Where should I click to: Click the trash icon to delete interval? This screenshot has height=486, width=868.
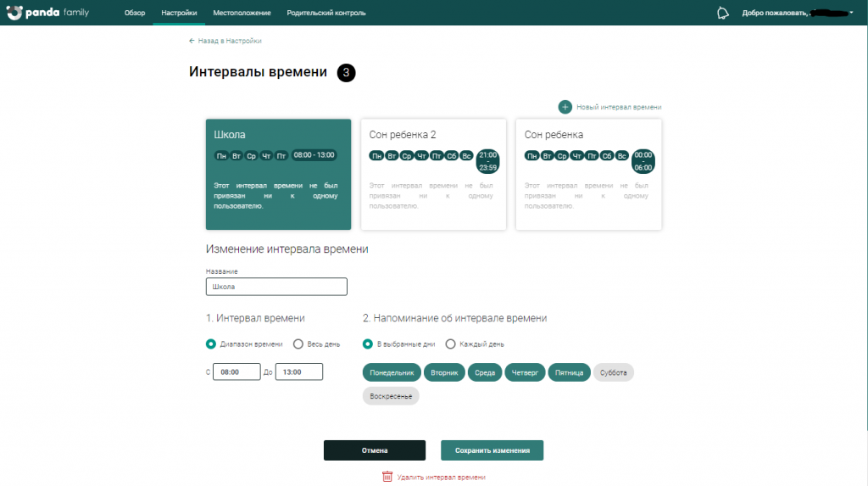click(x=387, y=477)
